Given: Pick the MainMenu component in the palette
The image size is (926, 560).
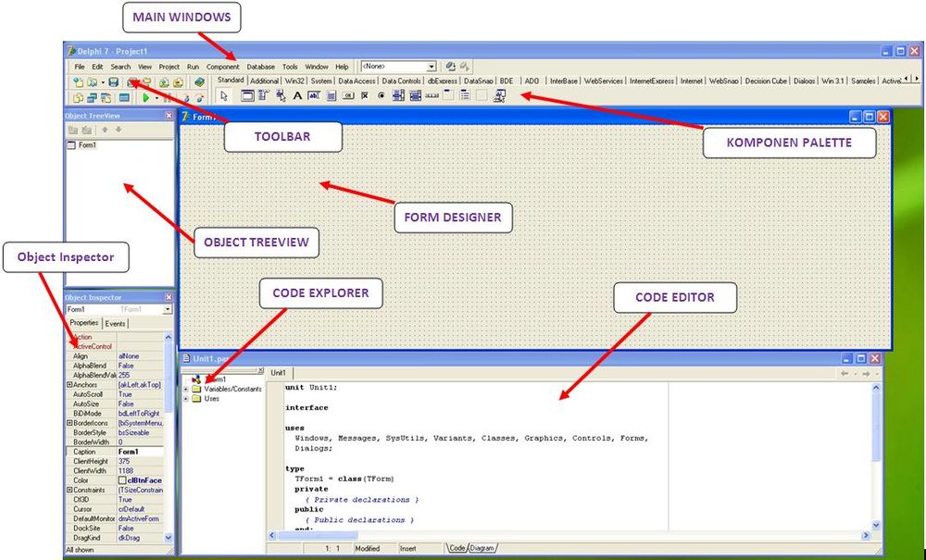Looking at the screenshot, I should tap(264, 95).
